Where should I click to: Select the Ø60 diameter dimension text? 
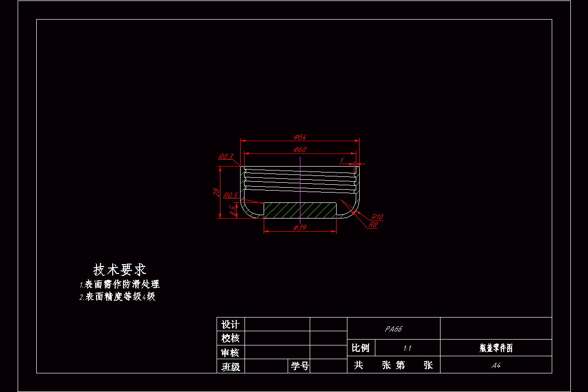point(300,149)
